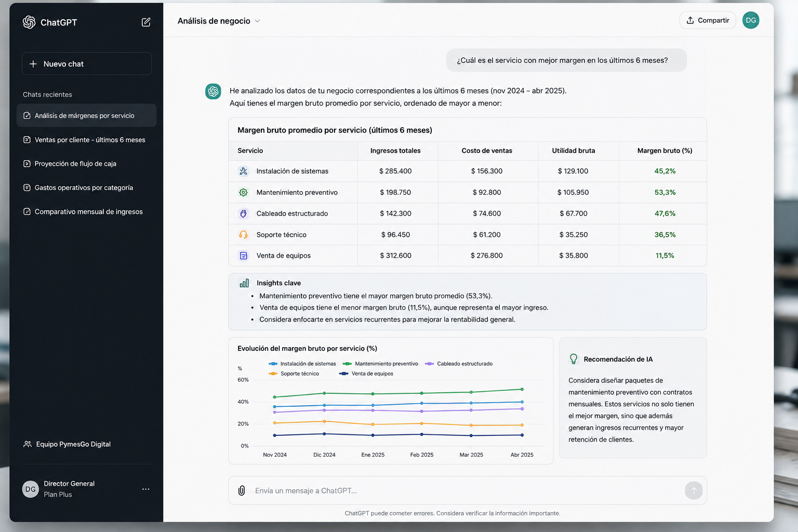Click the Evolución del margen bruto chart title

click(307, 349)
